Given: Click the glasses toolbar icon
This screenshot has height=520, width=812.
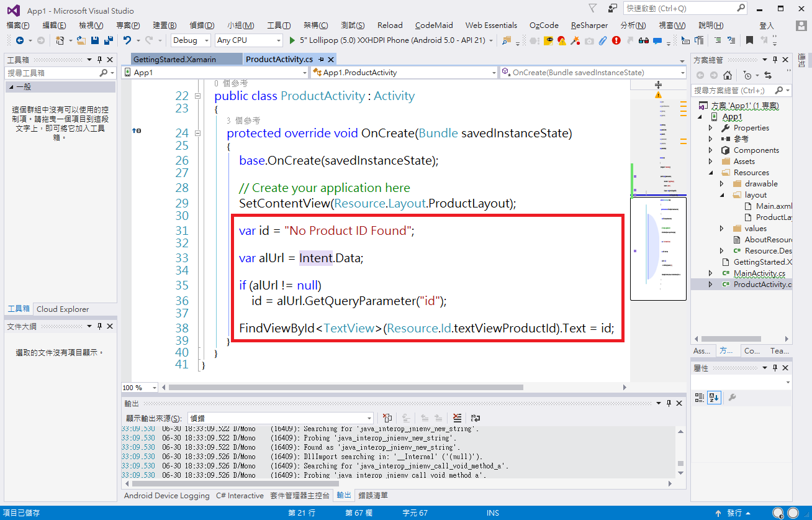Looking at the screenshot, I should (643, 40).
